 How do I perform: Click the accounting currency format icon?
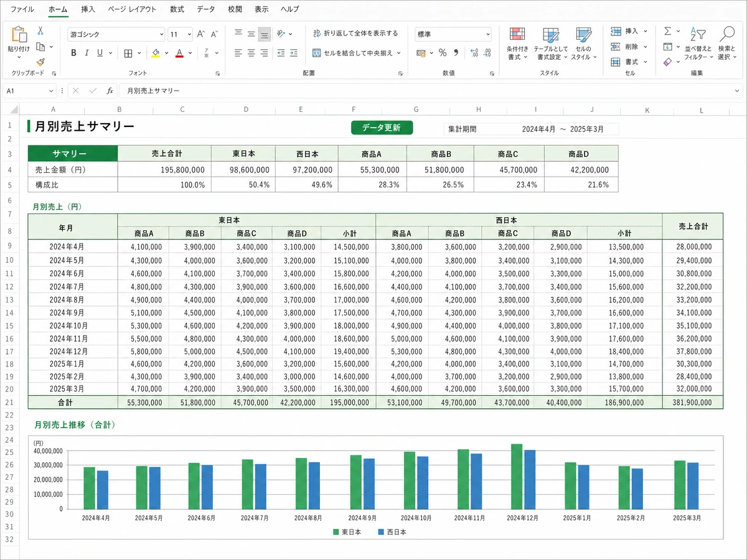click(x=420, y=53)
